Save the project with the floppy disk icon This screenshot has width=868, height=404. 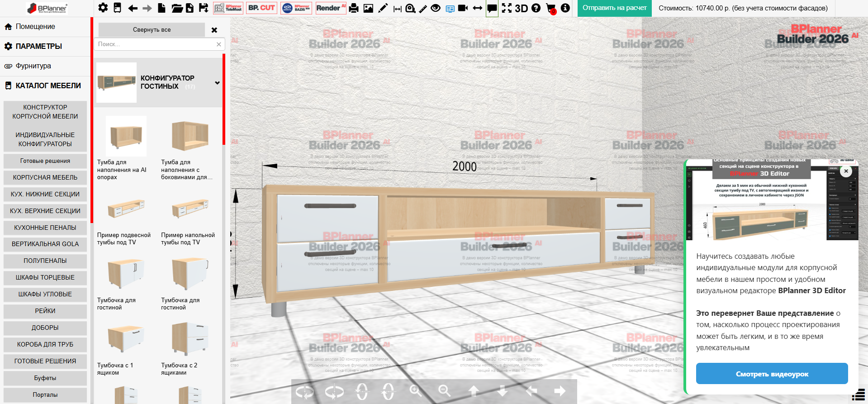[x=204, y=8]
